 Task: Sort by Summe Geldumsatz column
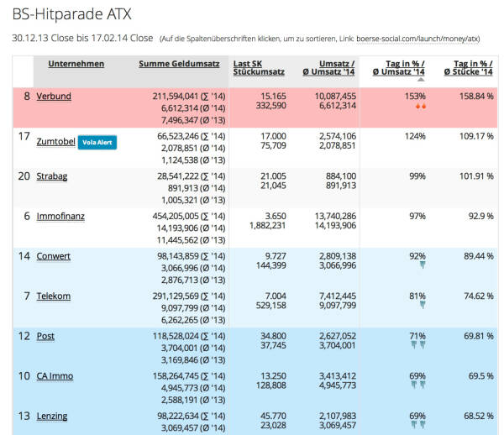[179, 63]
